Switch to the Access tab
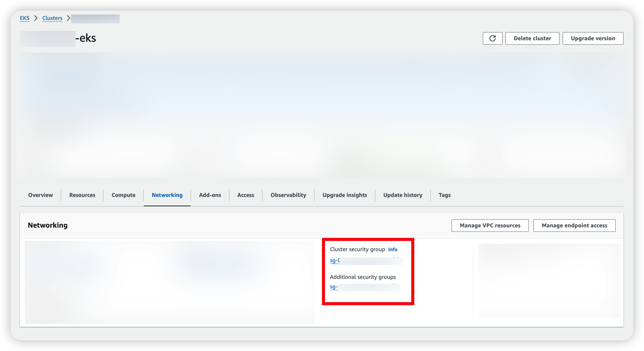Screen dimensions: 644x351 pyautogui.click(x=246, y=195)
